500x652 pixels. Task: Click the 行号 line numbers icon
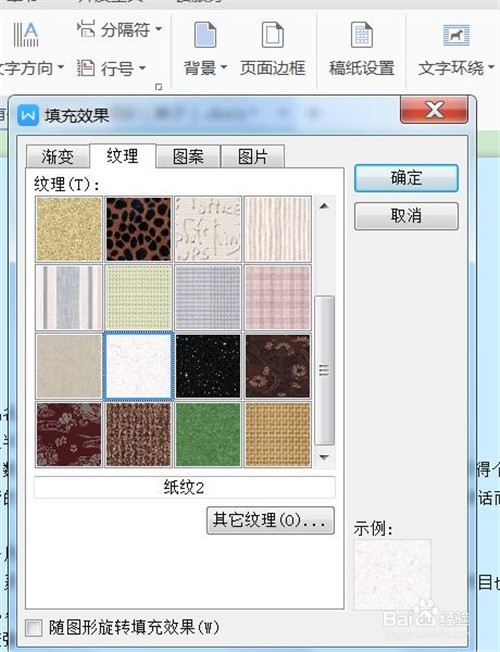click(x=85, y=68)
